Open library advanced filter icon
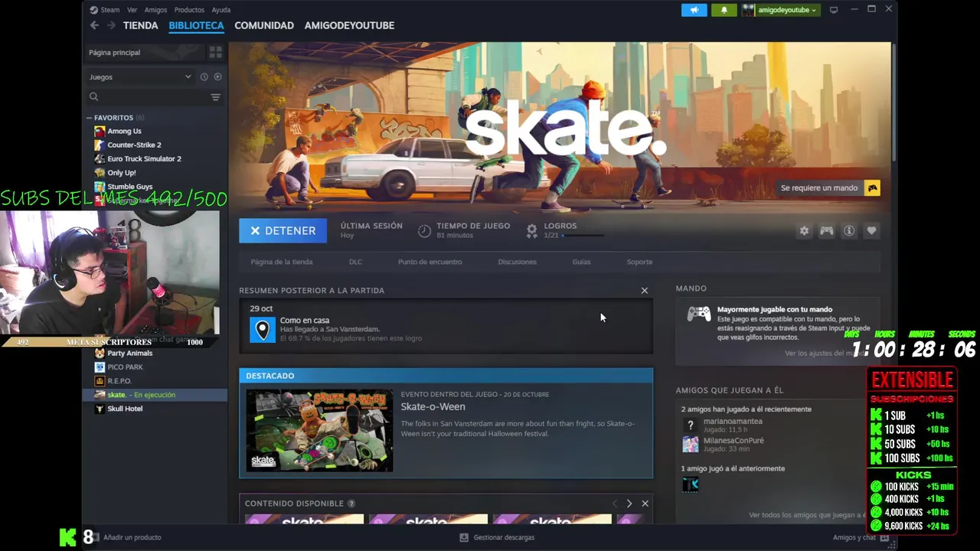Viewport: 980px width, 551px height. click(215, 97)
